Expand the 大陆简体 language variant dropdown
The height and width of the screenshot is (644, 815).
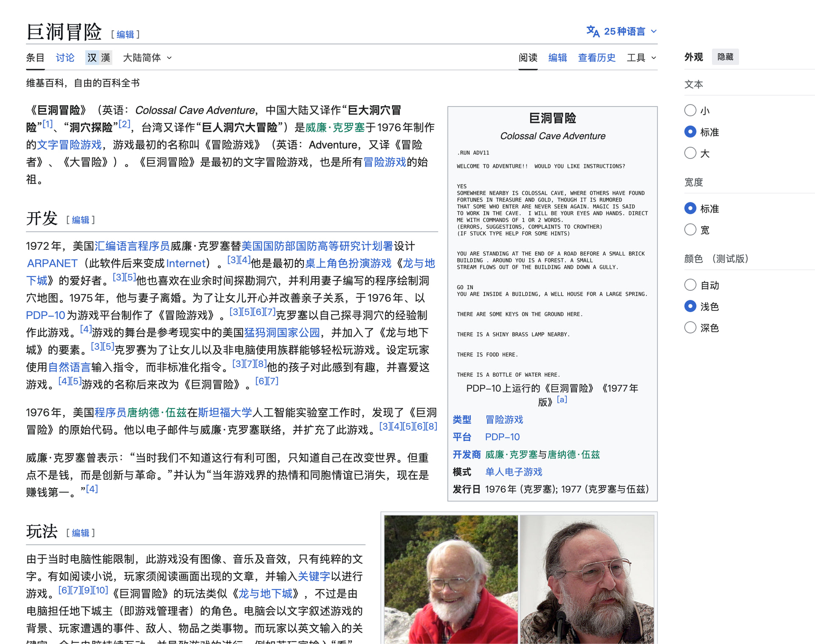147,58
